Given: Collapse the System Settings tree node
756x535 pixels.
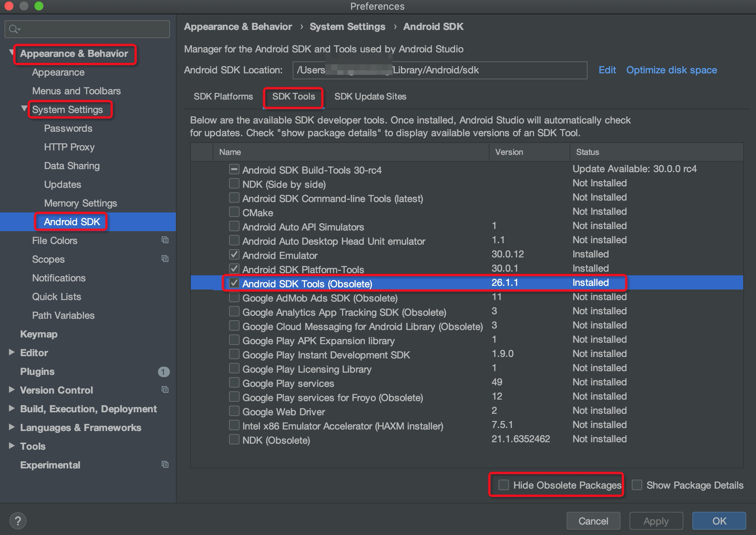Looking at the screenshot, I should point(24,109).
